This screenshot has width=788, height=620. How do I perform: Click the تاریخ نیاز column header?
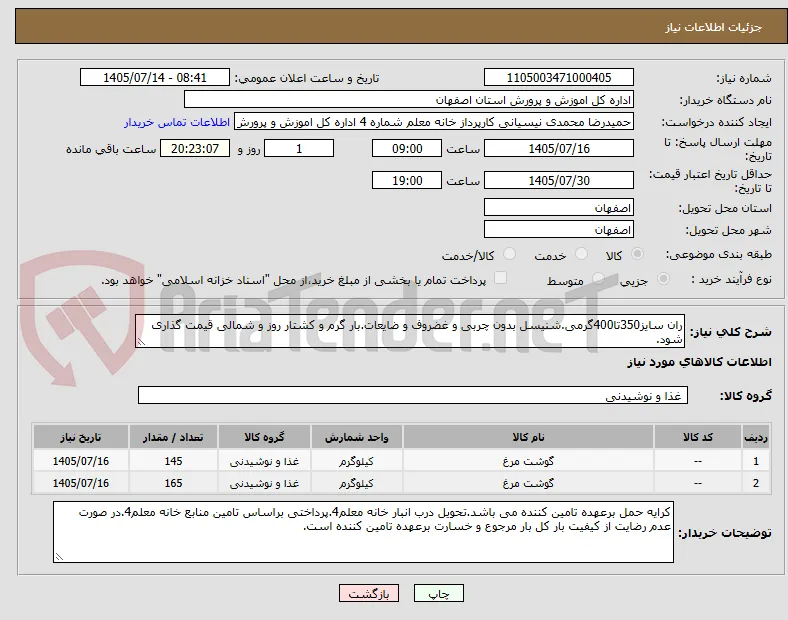click(81, 437)
